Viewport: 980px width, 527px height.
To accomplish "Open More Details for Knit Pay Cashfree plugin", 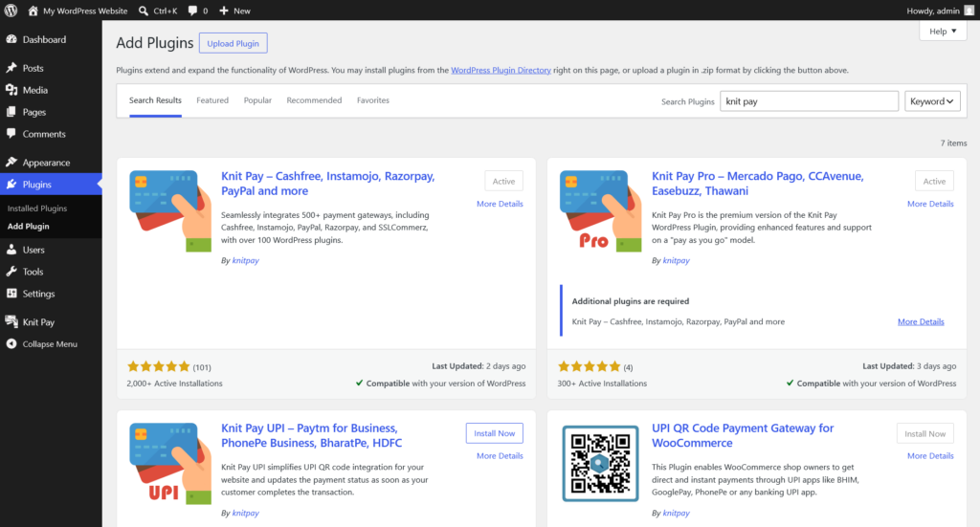I will tap(500, 204).
